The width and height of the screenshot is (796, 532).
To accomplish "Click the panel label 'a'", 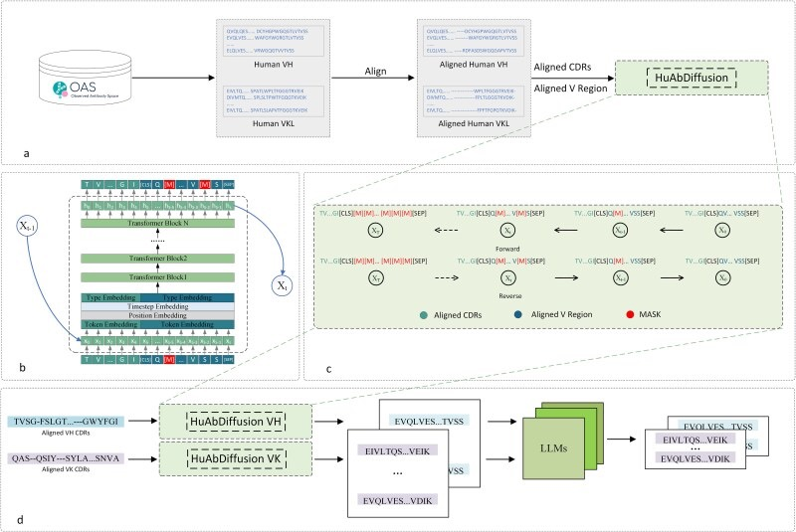I will (x=27, y=154).
